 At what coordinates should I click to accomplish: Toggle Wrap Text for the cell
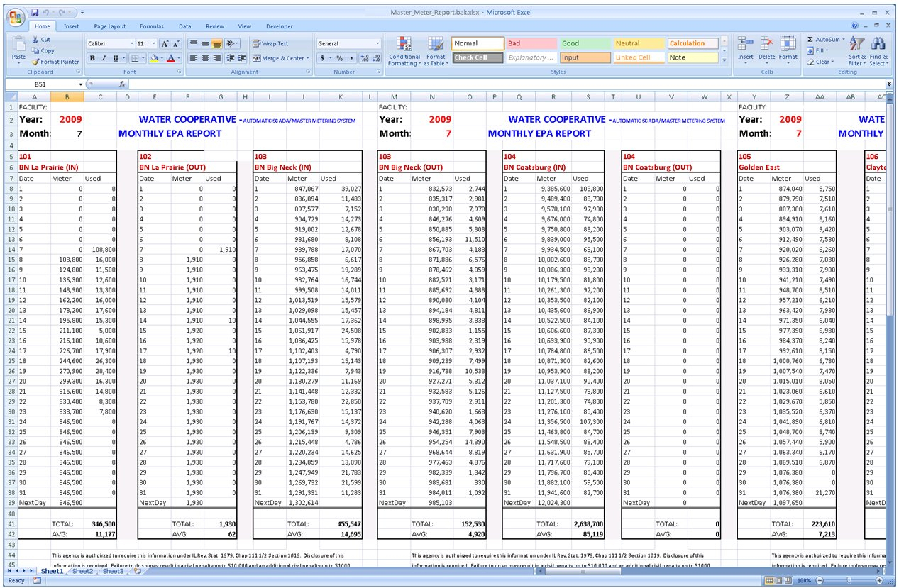270,43
